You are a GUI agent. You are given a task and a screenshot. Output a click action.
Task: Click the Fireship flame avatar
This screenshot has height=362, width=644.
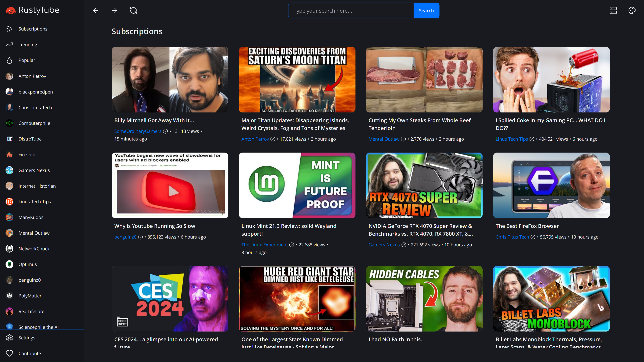tap(10, 155)
